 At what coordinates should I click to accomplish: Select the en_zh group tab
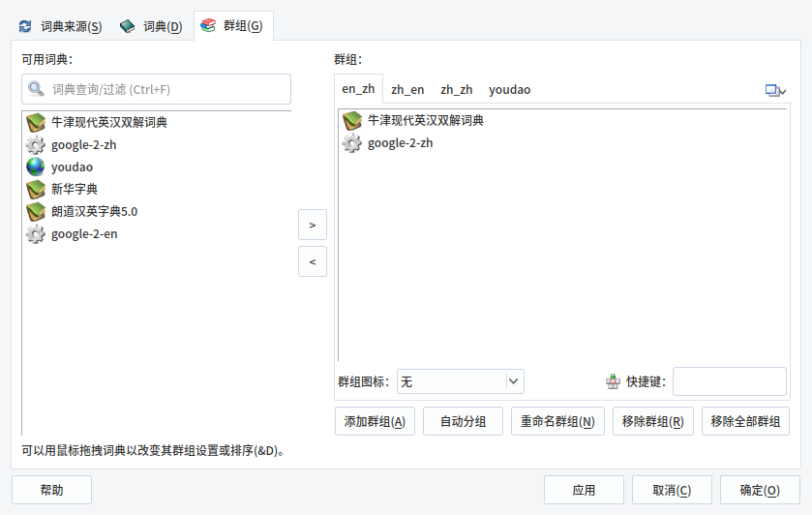[358, 89]
